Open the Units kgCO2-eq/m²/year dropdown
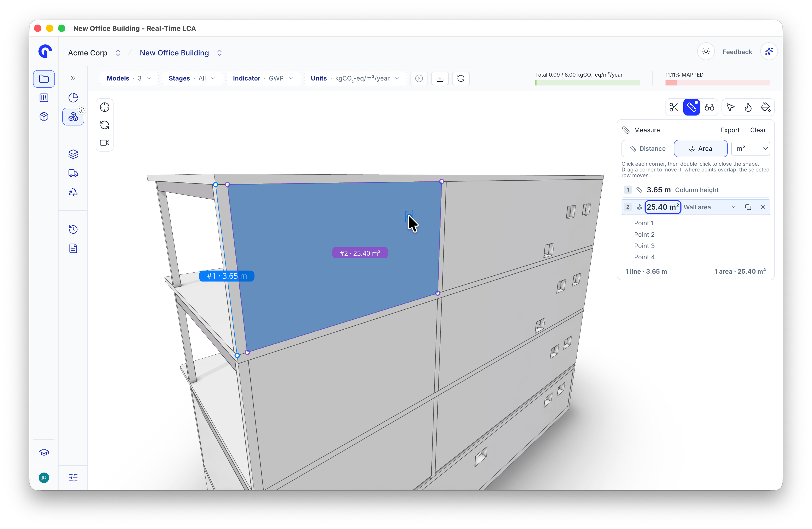 (x=355, y=78)
